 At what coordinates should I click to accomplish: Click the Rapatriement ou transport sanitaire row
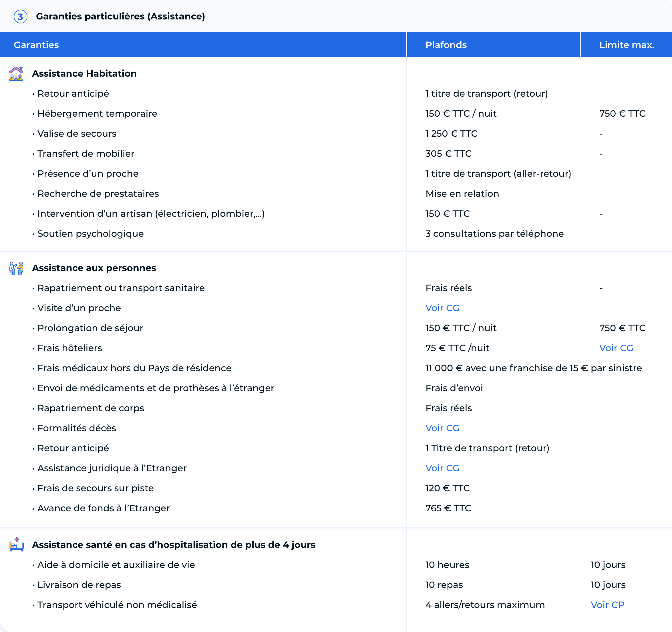coord(121,288)
